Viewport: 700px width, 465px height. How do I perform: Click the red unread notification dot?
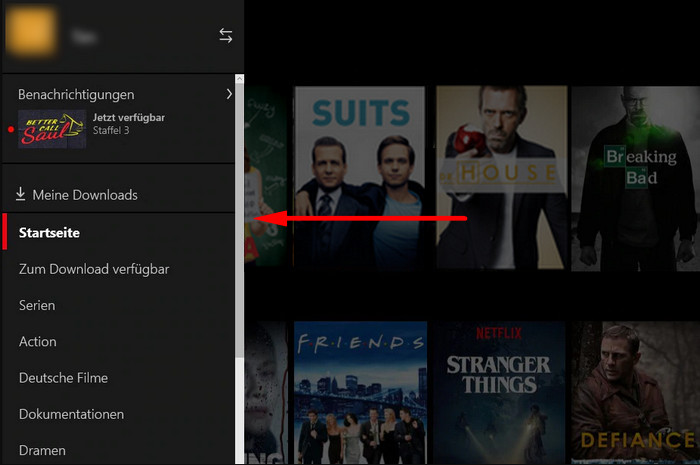pos(11,130)
